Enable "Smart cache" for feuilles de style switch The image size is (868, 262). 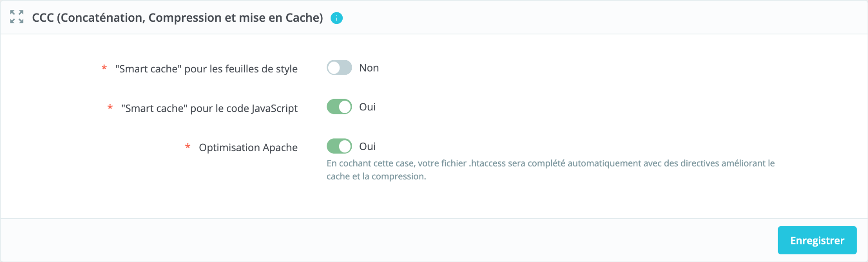(339, 67)
